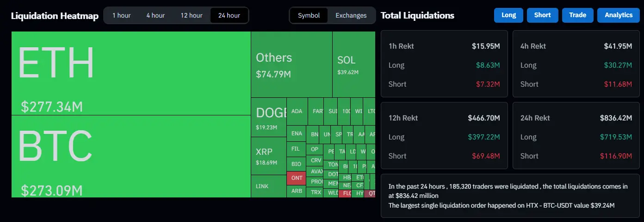Select the LINK heatmap tile
644x222 pixels.
(x=268, y=186)
